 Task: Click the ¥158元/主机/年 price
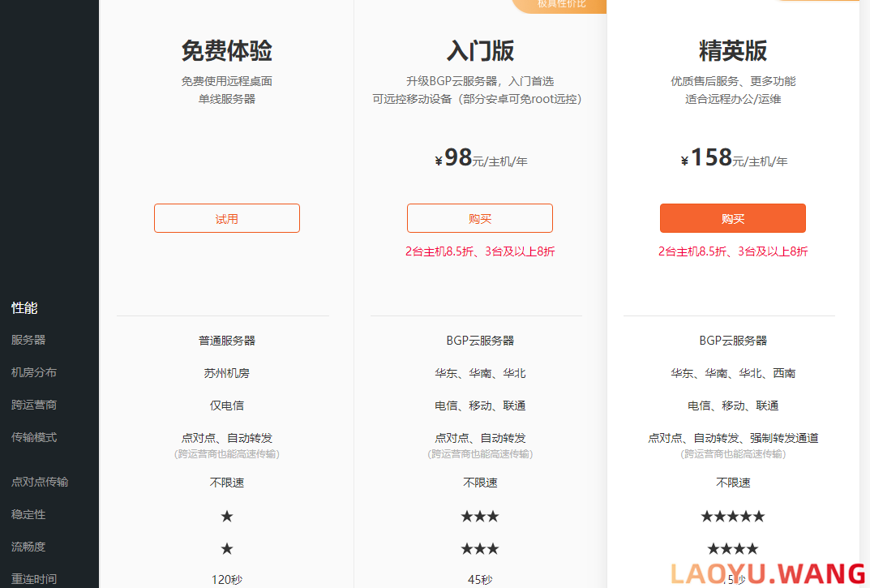pyautogui.click(x=734, y=158)
